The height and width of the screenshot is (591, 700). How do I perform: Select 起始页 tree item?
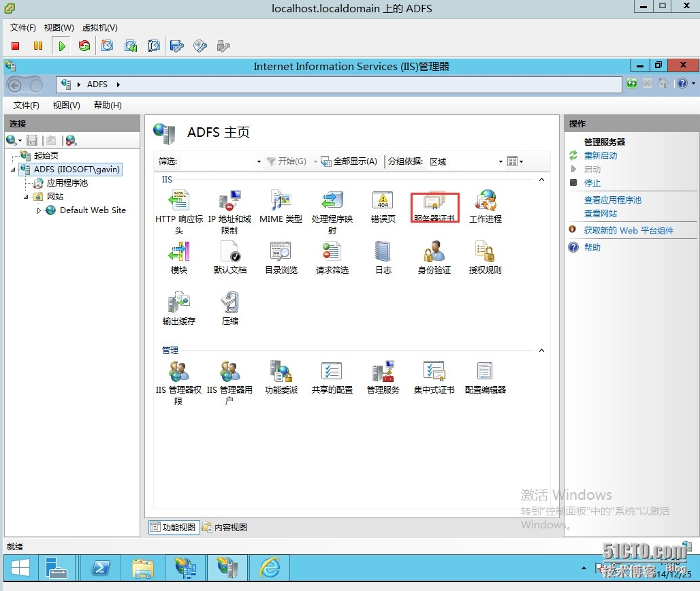46,156
